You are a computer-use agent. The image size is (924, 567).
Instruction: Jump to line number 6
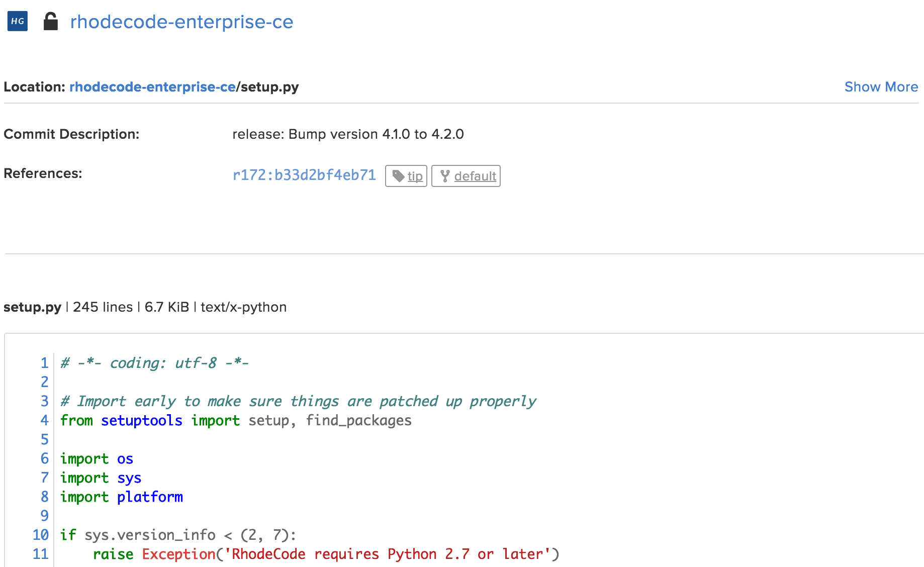point(45,458)
